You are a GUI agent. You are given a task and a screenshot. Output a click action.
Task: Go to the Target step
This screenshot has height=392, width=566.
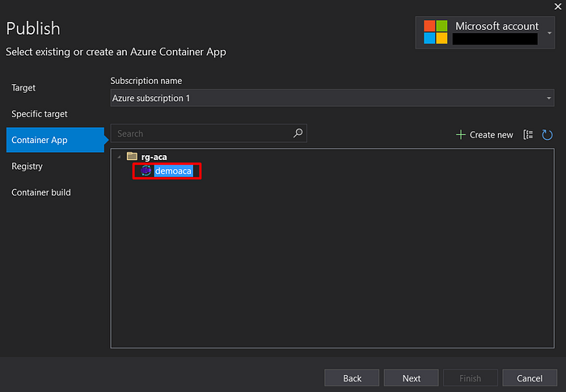coord(23,88)
